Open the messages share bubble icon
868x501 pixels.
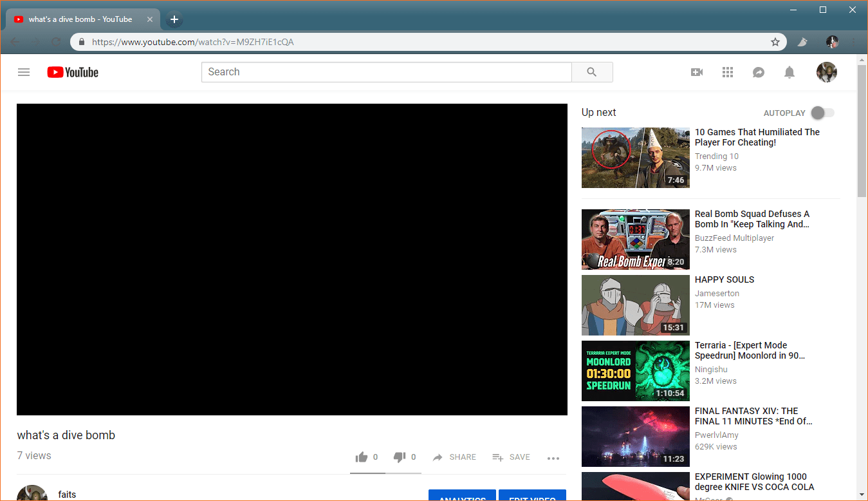(x=759, y=72)
